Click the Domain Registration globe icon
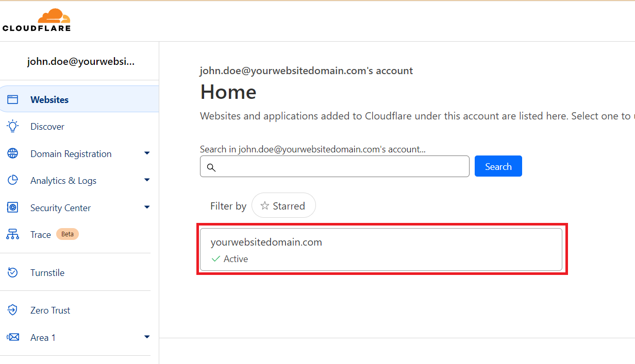Viewport: 635px width, 364px height. pyautogui.click(x=12, y=153)
